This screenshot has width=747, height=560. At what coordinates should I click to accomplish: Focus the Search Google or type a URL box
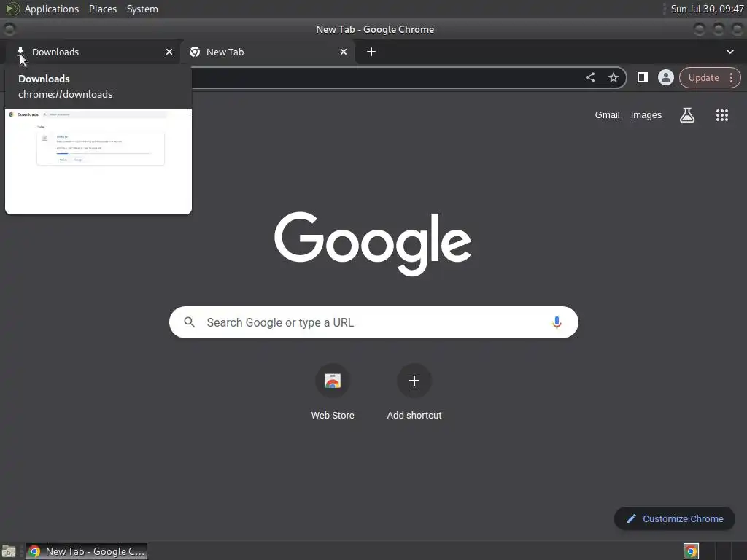tap(373, 322)
